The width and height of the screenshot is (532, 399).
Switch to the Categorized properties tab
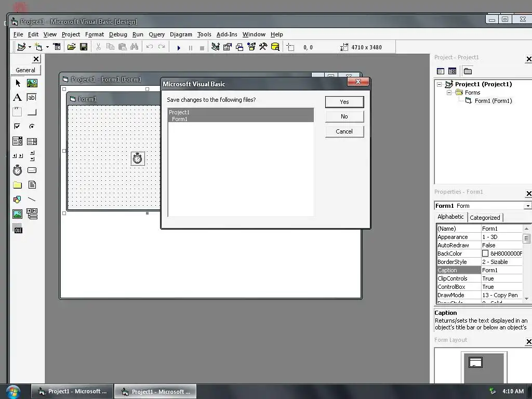[x=485, y=218]
